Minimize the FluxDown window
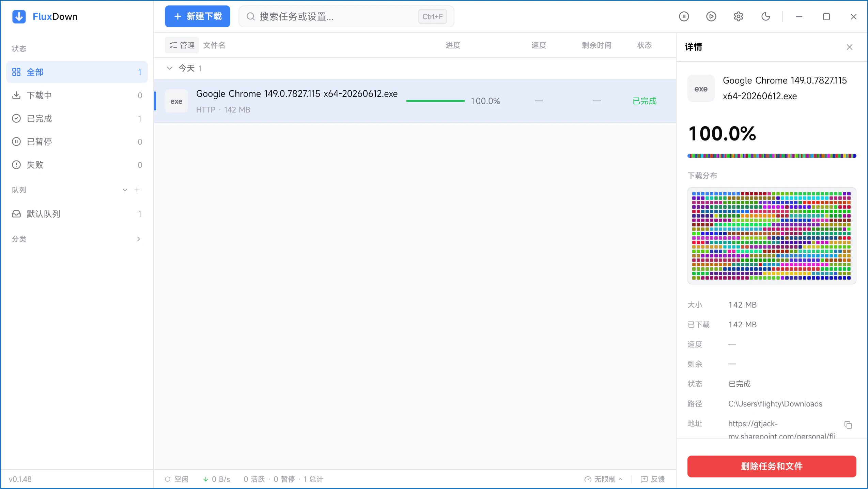 point(799,16)
